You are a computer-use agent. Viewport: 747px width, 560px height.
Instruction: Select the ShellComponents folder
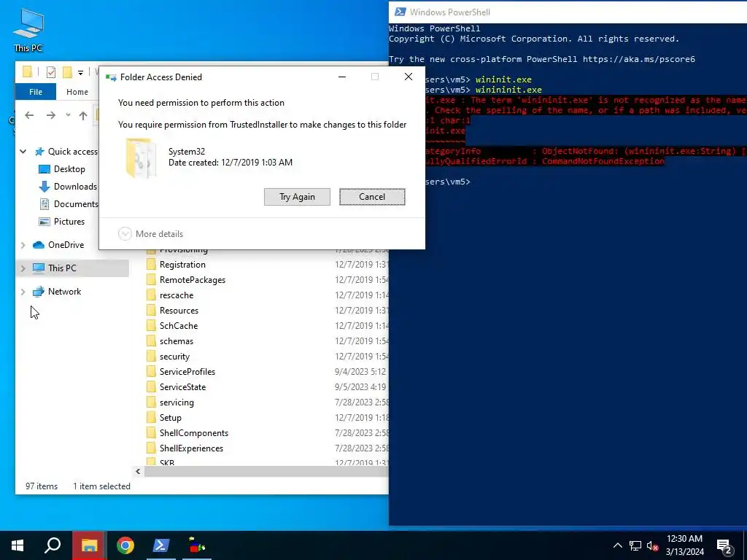(194, 433)
